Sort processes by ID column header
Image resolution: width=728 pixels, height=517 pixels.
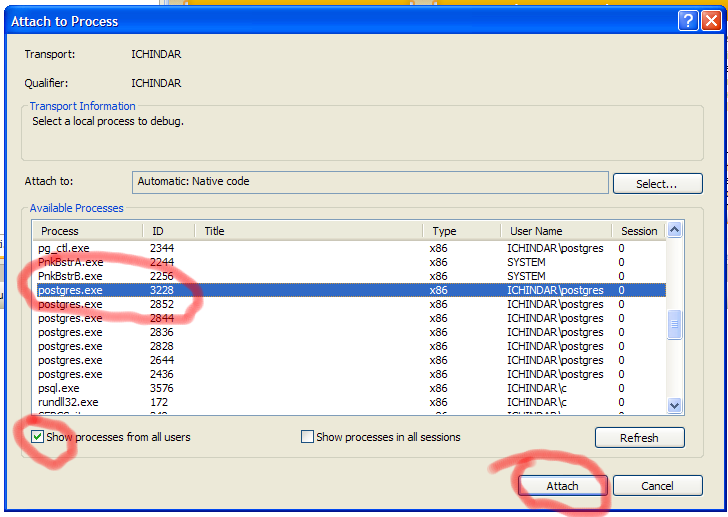168,231
